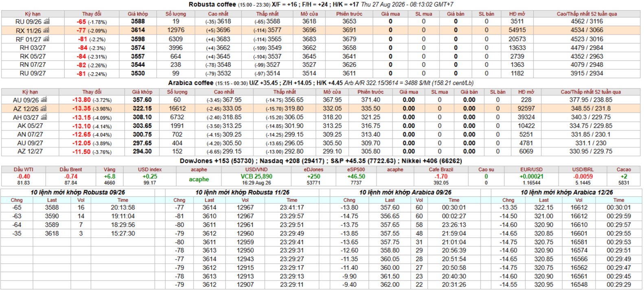Click Arabica 09/26 trade time 00:30:01
This screenshot has height=291, width=644.
click(x=454, y=208)
